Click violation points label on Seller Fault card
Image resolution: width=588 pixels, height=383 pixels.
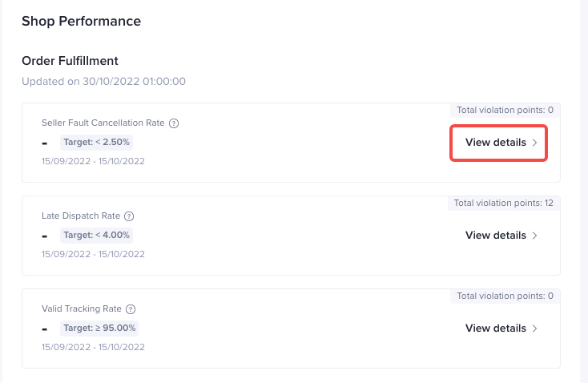click(x=505, y=110)
